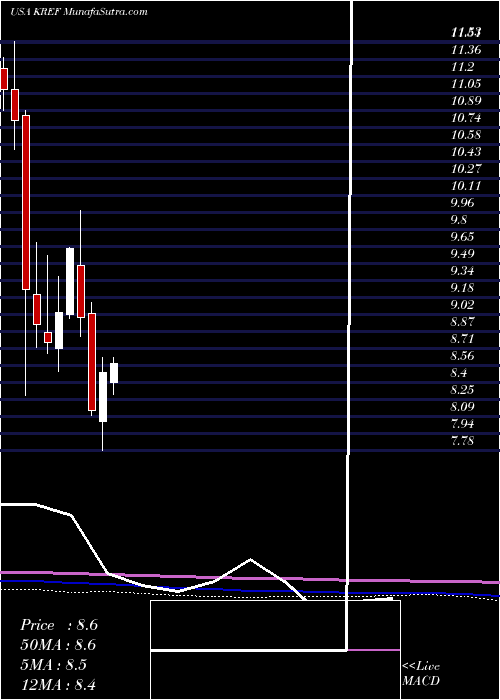This screenshot has height=700, width=500.
Task: Click the 9.34 price axis label
Action: tap(463, 271)
